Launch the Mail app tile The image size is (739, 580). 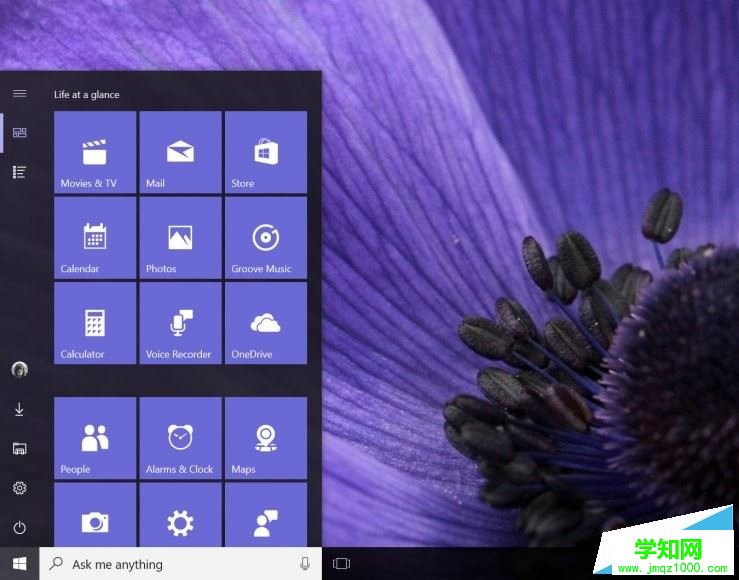click(x=180, y=152)
